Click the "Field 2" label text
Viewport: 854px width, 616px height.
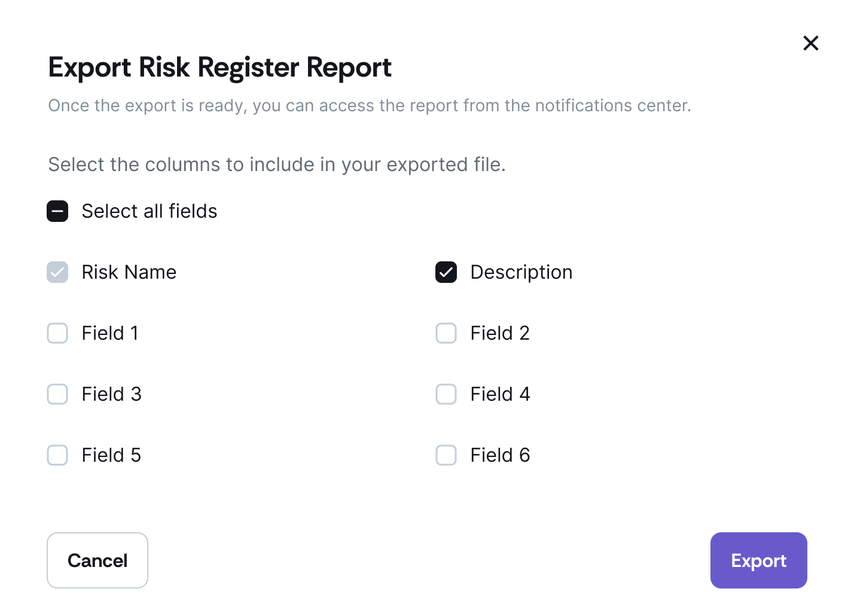pos(500,333)
